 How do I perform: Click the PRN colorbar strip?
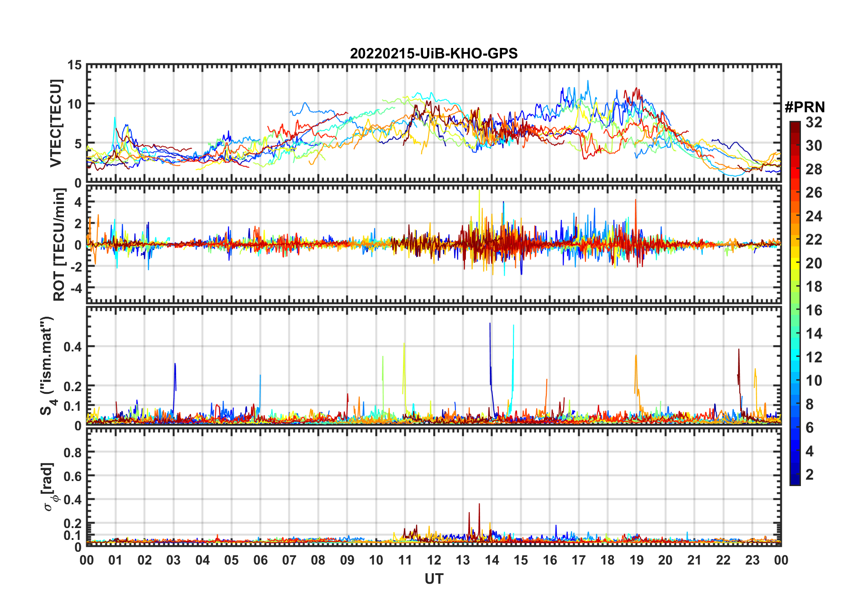(795, 303)
